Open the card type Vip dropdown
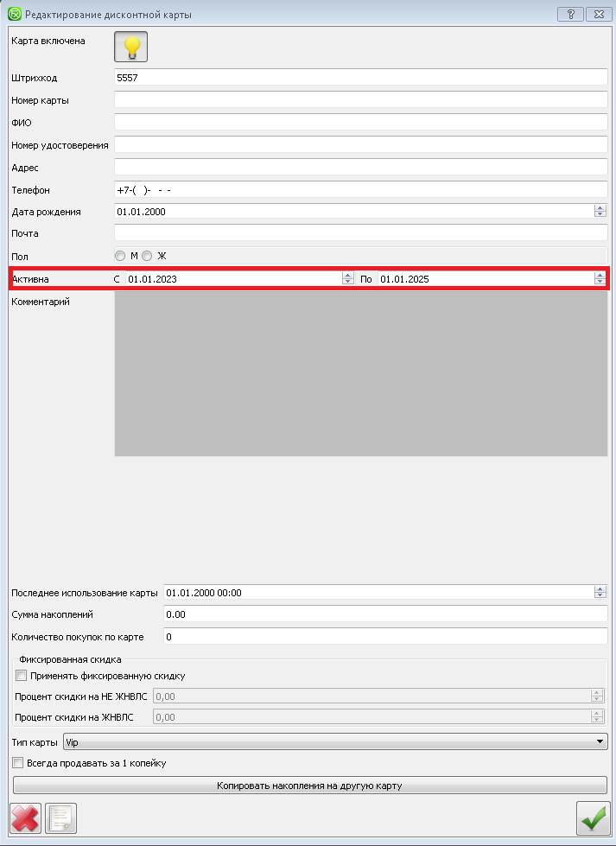The image size is (616, 846). pyautogui.click(x=335, y=742)
